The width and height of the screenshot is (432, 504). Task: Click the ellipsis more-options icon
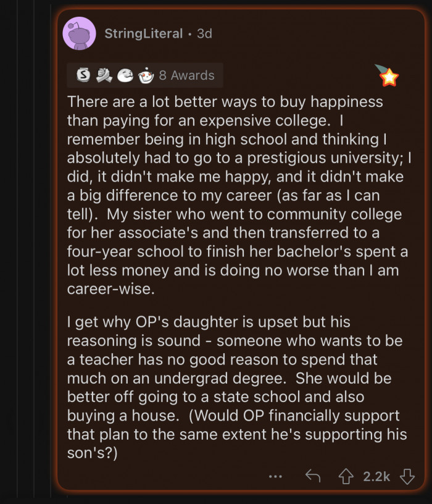click(275, 476)
